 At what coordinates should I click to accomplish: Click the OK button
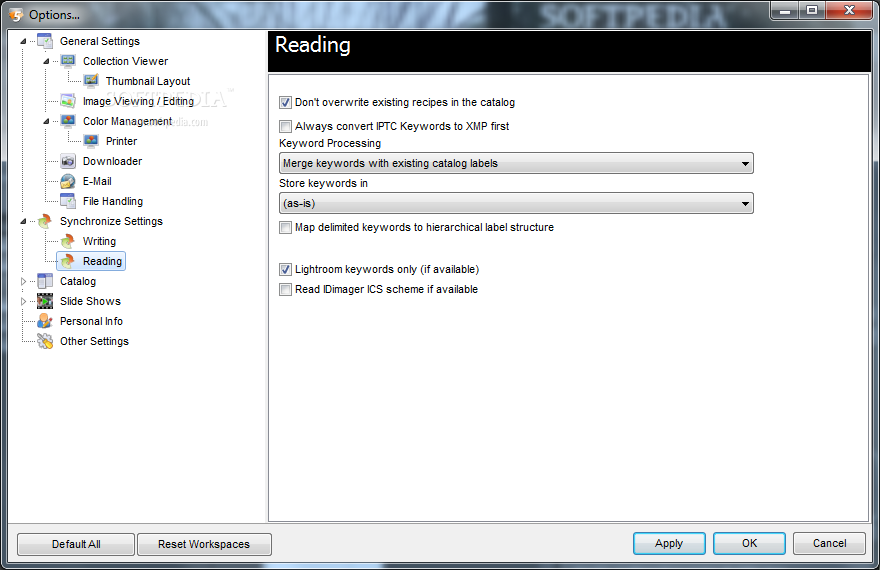(749, 543)
